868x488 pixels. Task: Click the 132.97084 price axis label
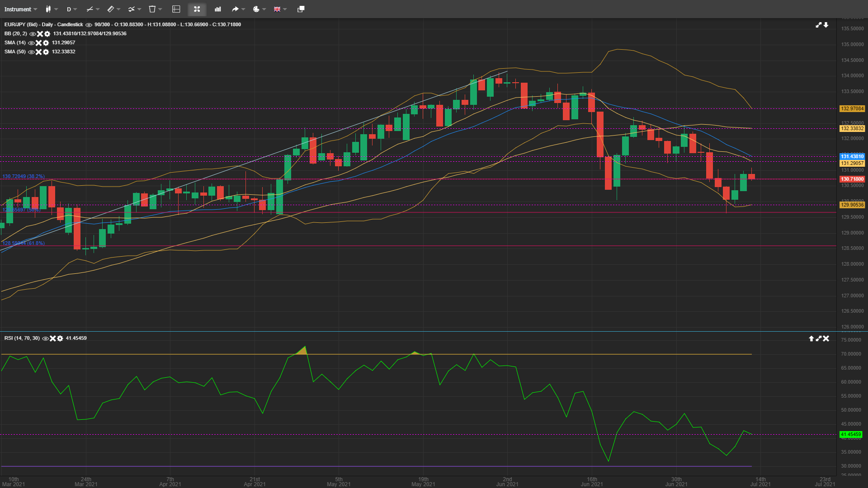coord(852,108)
